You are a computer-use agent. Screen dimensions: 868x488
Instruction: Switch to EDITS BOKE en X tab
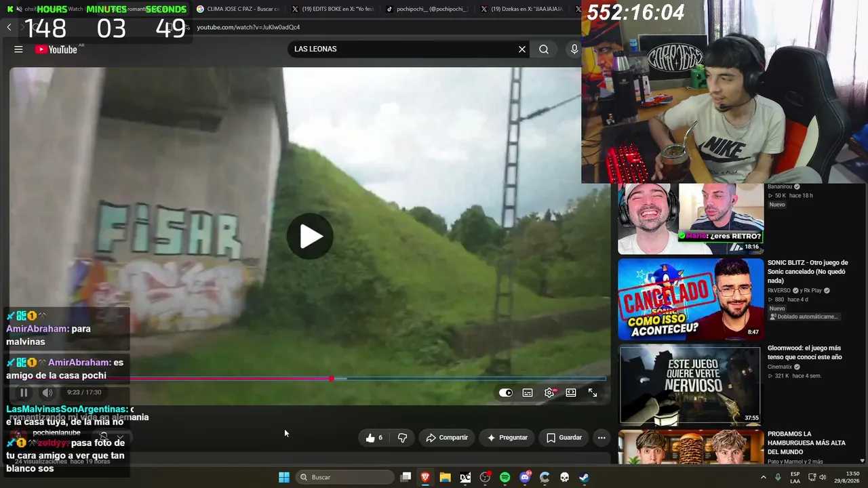coord(332,9)
